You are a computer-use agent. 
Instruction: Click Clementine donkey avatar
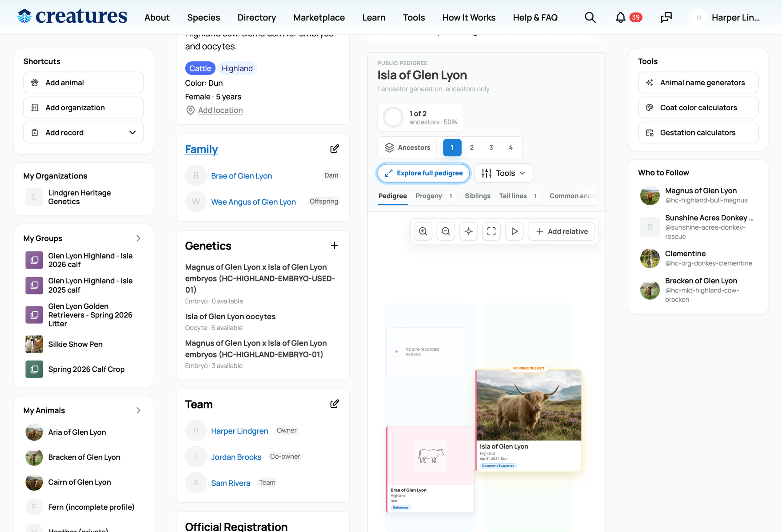pyautogui.click(x=650, y=258)
